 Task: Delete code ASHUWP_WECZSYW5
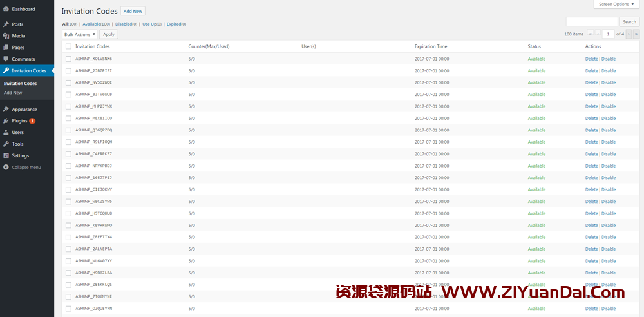pos(591,202)
